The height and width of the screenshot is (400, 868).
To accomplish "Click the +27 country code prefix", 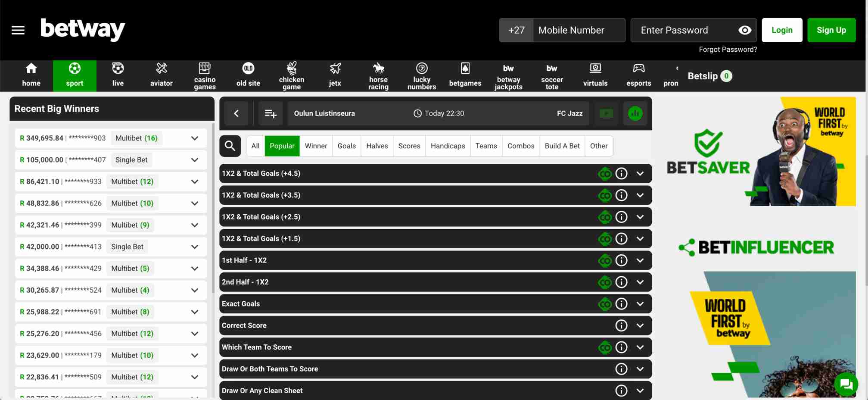I will pos(516,30).
